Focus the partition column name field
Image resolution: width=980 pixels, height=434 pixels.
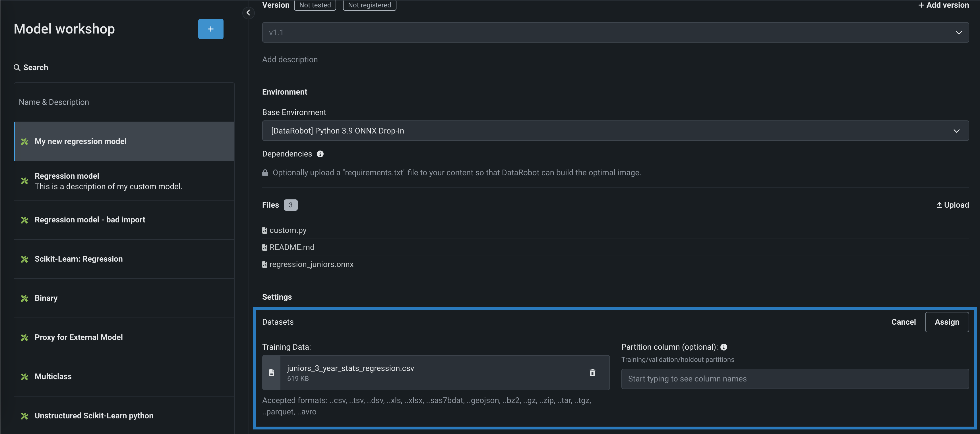794,379
